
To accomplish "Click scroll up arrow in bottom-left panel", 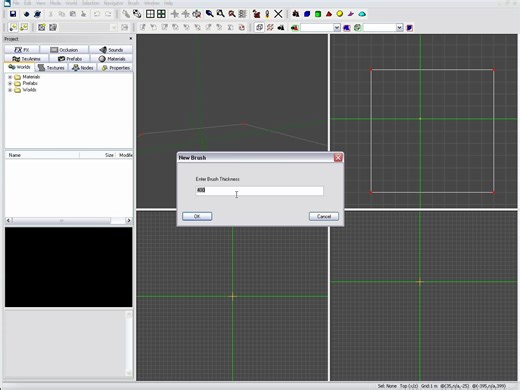I will [x=129, y=314].
